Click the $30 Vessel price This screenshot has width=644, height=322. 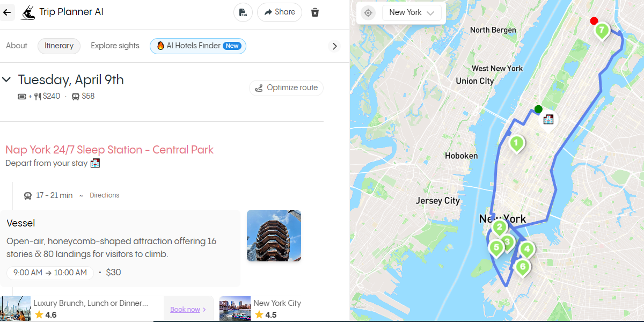(x=113, y=273)
